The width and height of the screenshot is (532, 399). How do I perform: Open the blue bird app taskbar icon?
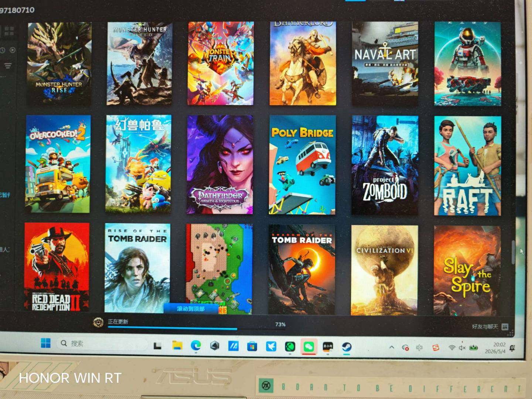[271, 347]
